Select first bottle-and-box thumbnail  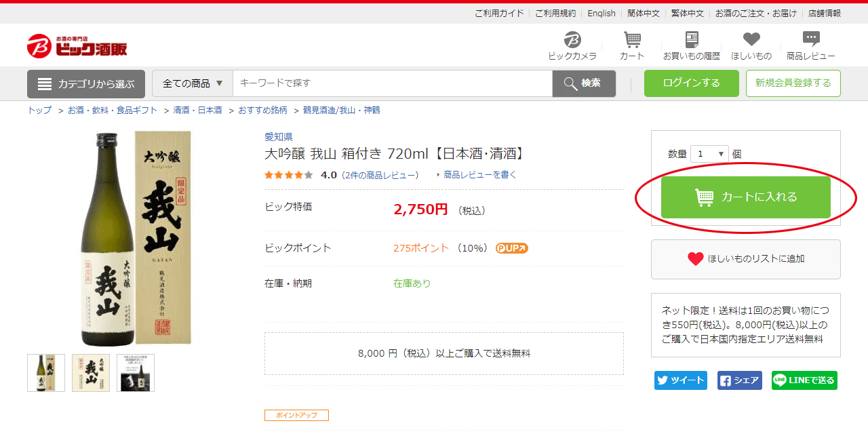(46, 373)
